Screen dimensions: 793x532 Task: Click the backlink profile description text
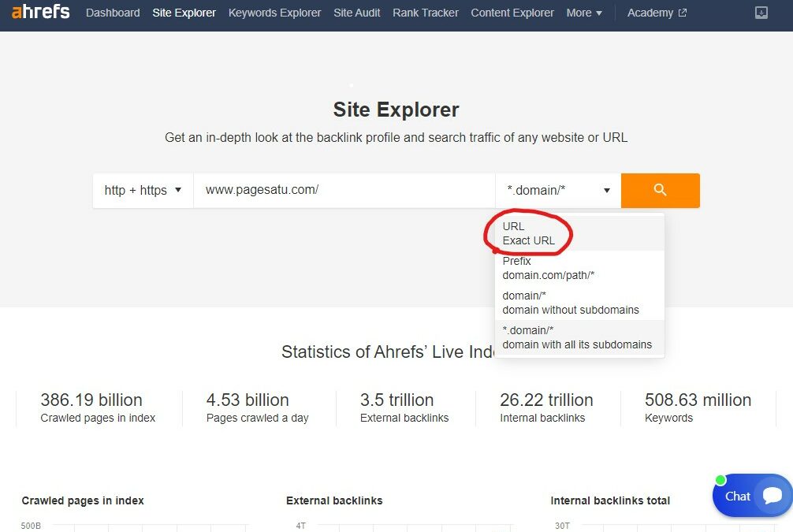coord(396,138)
